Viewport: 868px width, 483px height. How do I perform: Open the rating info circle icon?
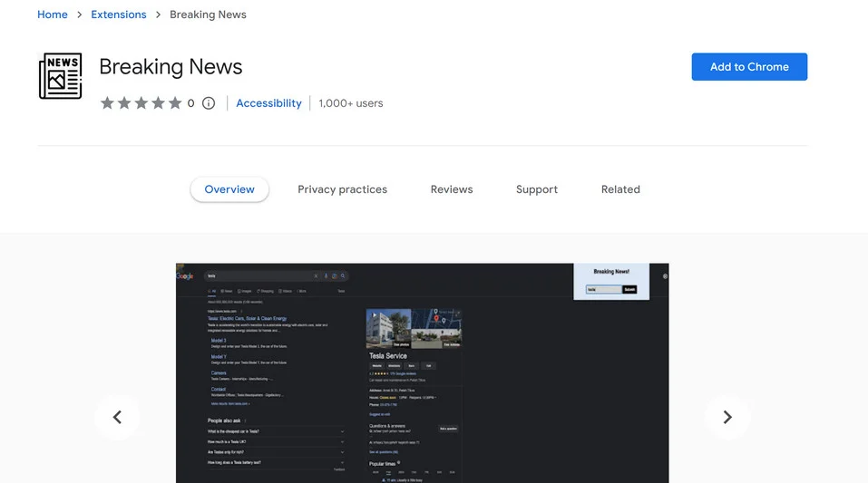(209, 103)
